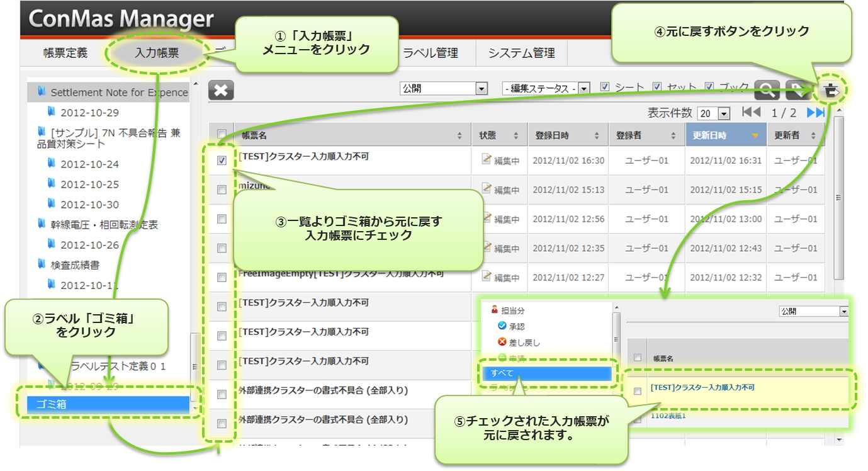Click the magnifier search icon
Viewport: 868px width, 471px height.
(767, 91)
